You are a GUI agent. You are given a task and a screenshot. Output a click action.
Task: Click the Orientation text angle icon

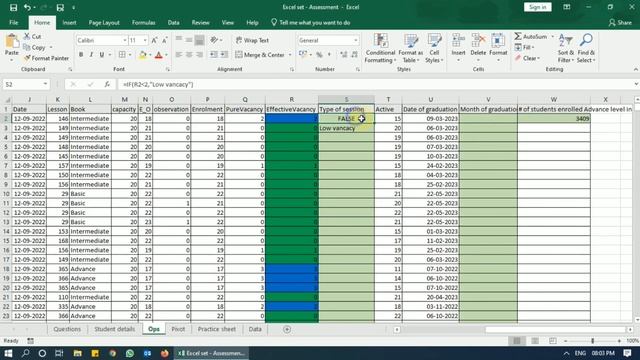(x=214, y=40)
